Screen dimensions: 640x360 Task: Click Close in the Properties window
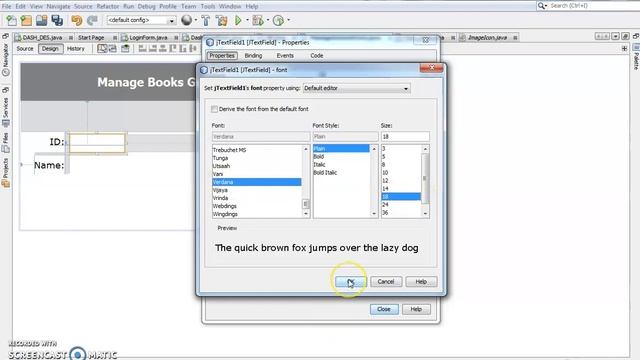384,309
